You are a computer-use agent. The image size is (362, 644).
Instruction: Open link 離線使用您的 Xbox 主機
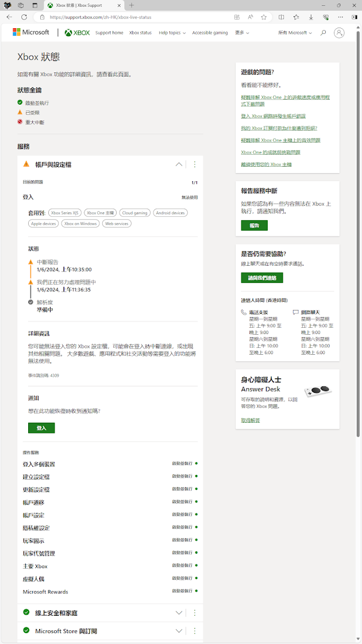click(x=267, y=164)
